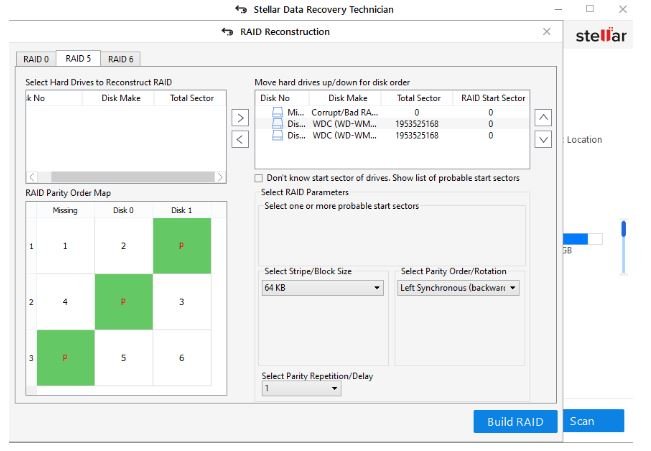The height and width of the screenshot is (451, 651).
Task: Click back arrow icon beside RAID Reconstruction title
Action: (227, 32)
